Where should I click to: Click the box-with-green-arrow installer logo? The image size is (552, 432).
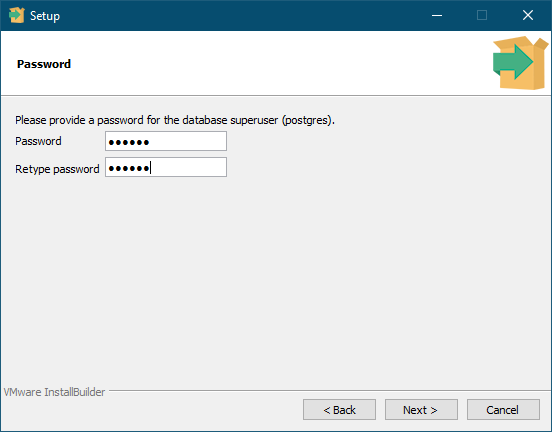(x=520, y=63)
